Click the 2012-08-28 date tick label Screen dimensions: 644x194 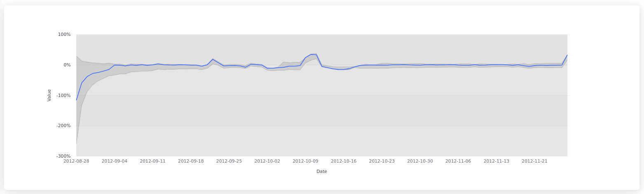[76, 161]
